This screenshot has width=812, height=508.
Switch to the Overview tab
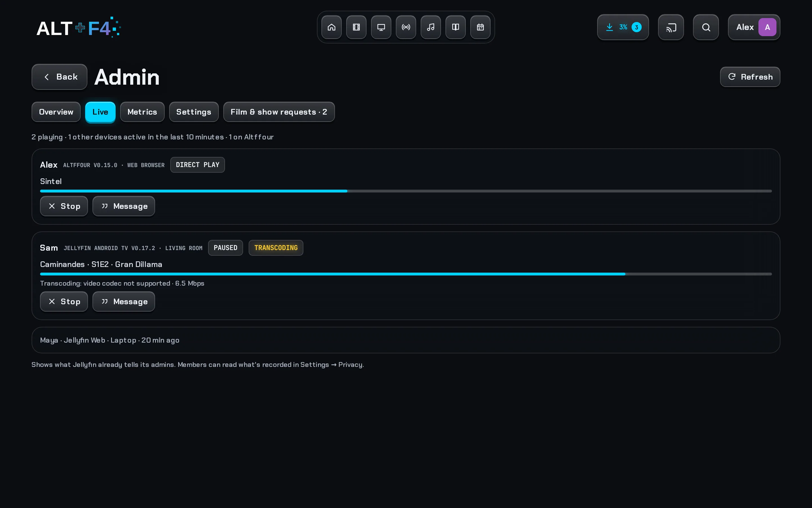pos(56,112)
